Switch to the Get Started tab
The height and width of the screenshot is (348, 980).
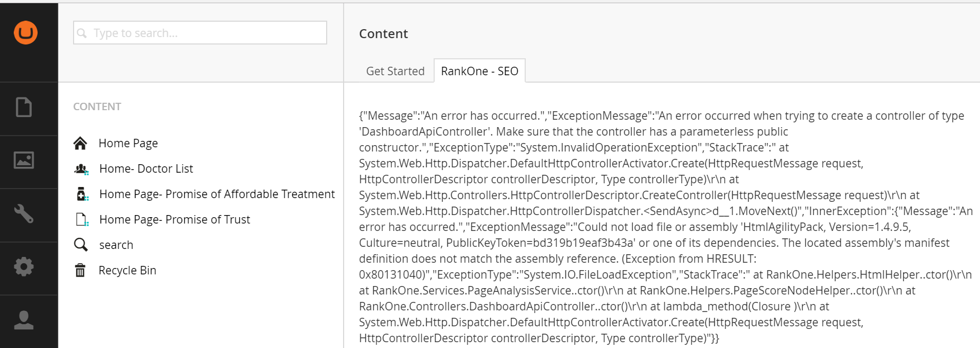[x=395, y=71]
